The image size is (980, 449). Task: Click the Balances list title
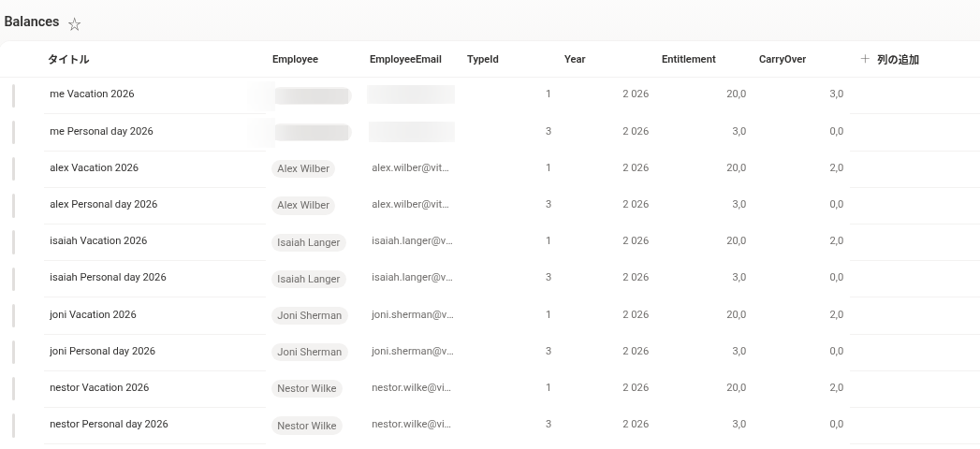click(31, 22)
